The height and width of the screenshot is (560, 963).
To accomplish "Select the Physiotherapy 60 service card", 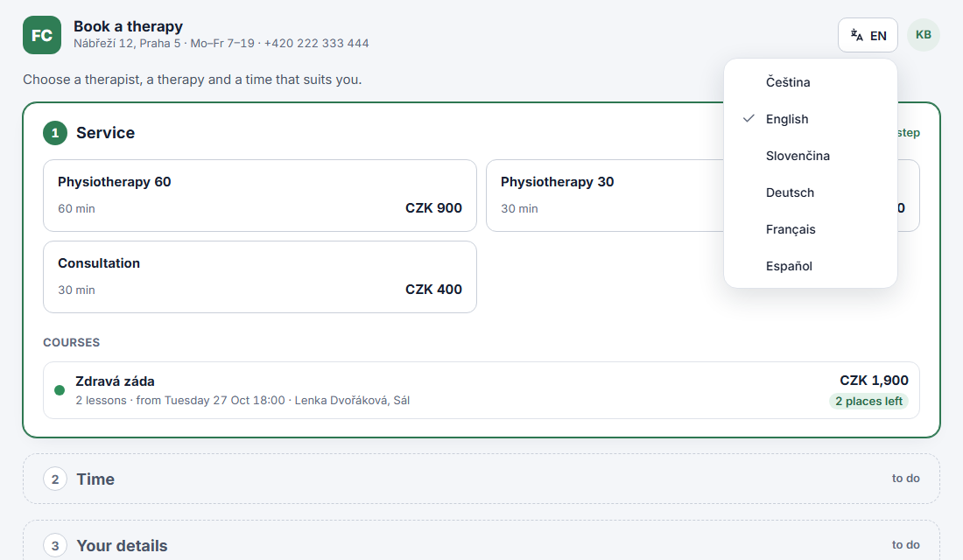I will [260, 195].
